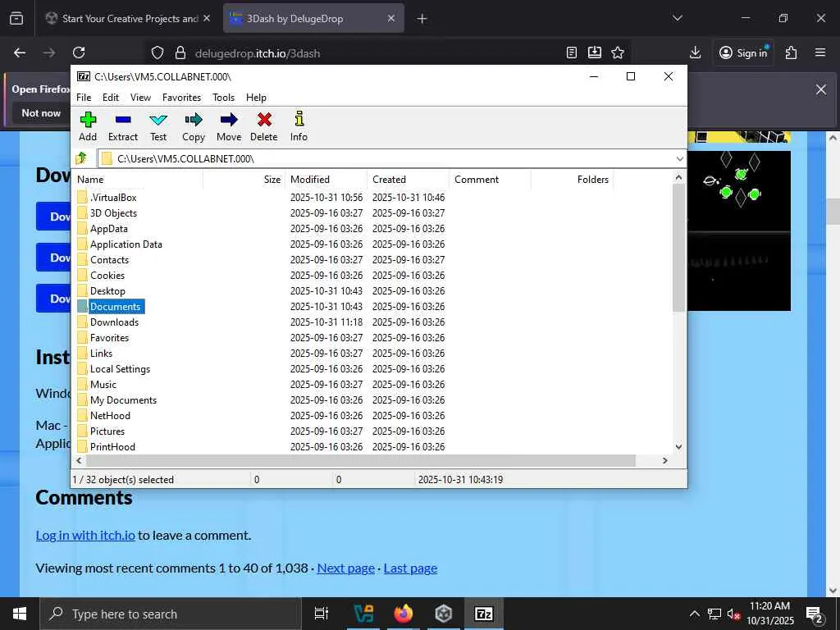Click the Comment column header
The height and width of the screenshot is (630, 840).
click(490, 180)
